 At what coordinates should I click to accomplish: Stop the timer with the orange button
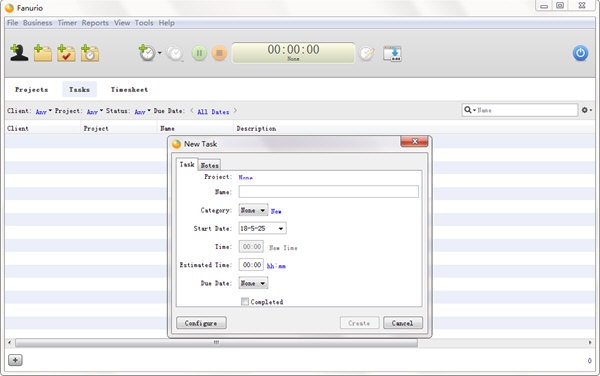219,53
